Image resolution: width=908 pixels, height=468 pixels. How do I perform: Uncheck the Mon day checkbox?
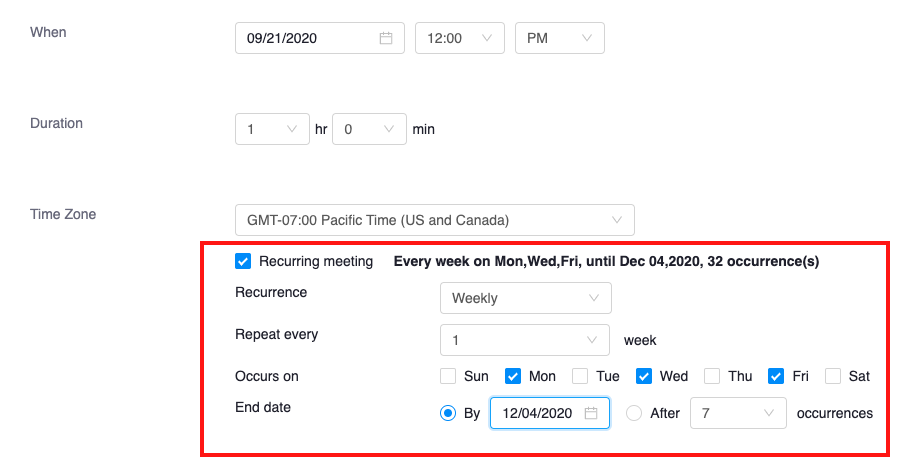tap(513, 376)
